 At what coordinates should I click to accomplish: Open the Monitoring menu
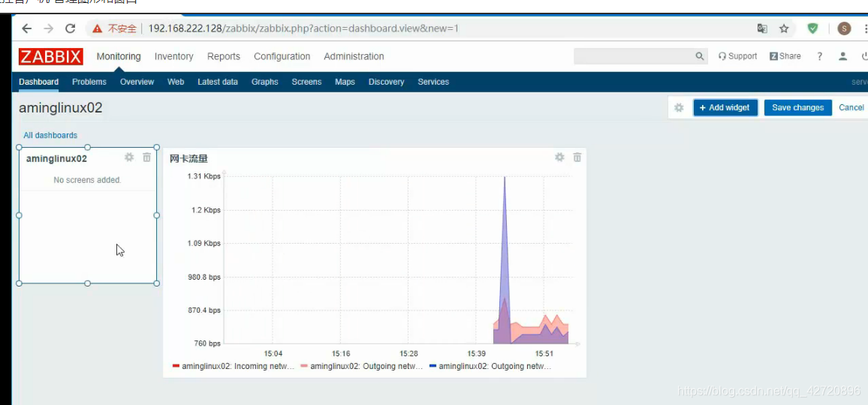tap(119, 56)
